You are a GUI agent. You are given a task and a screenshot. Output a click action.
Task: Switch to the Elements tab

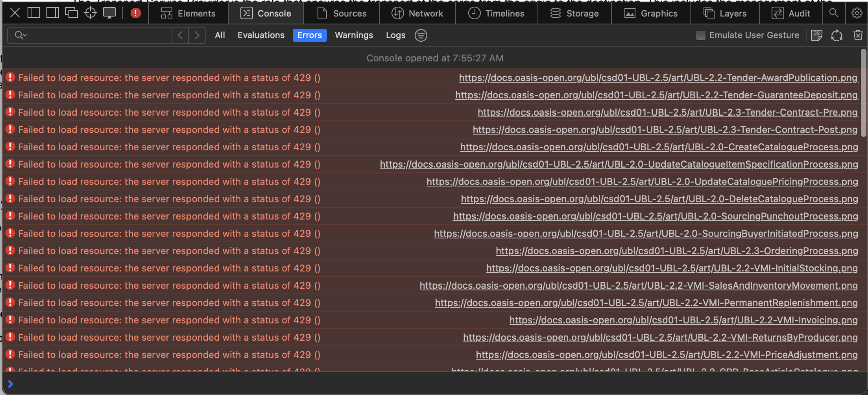188,13
